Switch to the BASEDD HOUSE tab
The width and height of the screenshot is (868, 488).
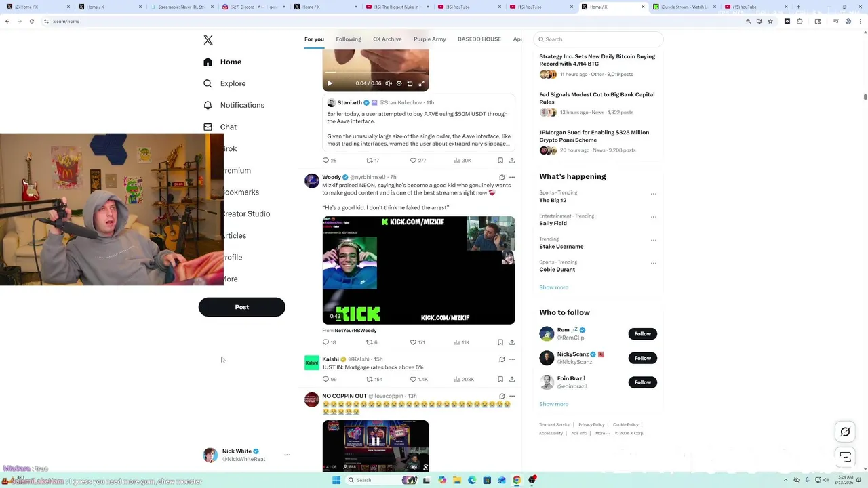coord(479,39)
